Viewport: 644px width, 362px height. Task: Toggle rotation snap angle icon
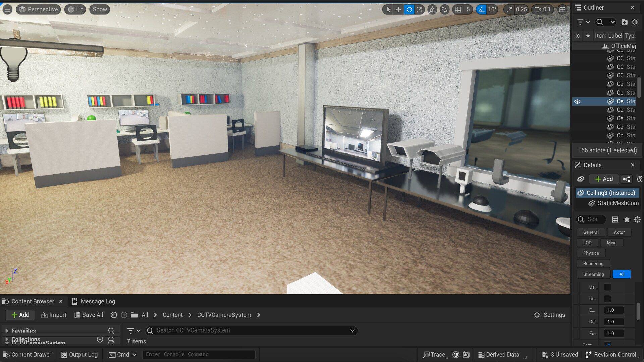[481, 10]
